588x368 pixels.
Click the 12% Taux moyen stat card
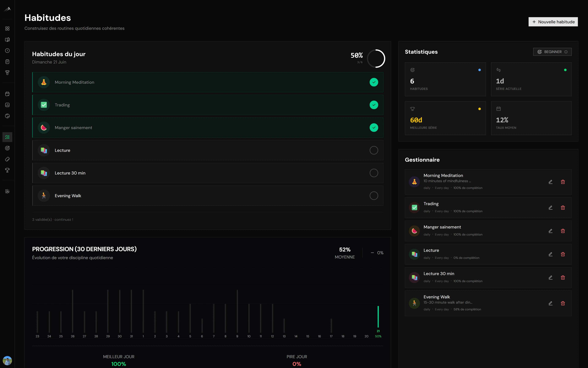click(531, 118)
